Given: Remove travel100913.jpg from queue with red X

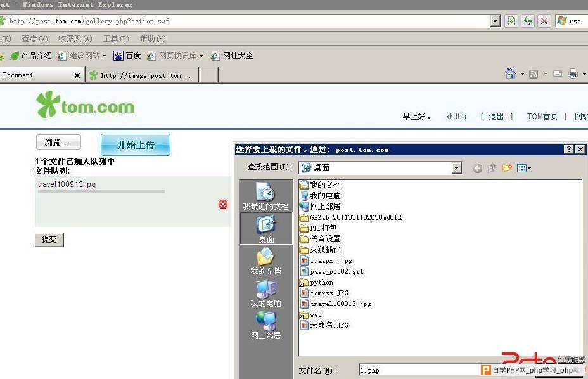Looking at the screenshot, I should point(223,203).
